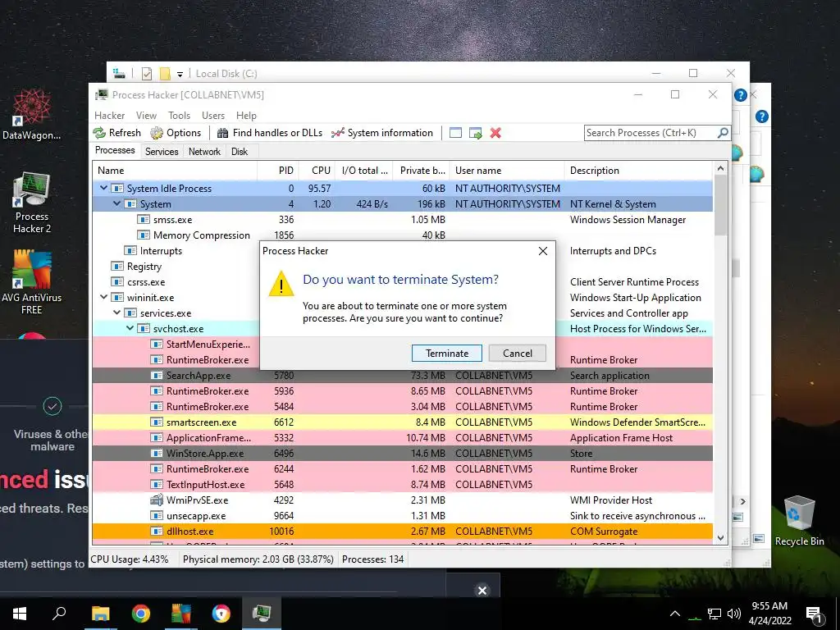840x630 pixels.
Task: Click Process Hacker taskbar icon
Action: pos(262,614)
